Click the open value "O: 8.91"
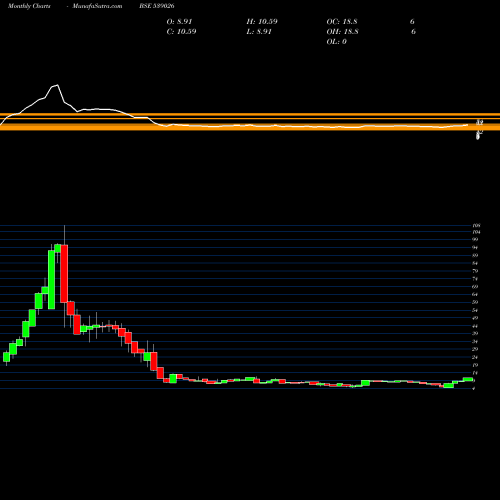This screenshot has height=500, width=500. [x=179, y=22]
